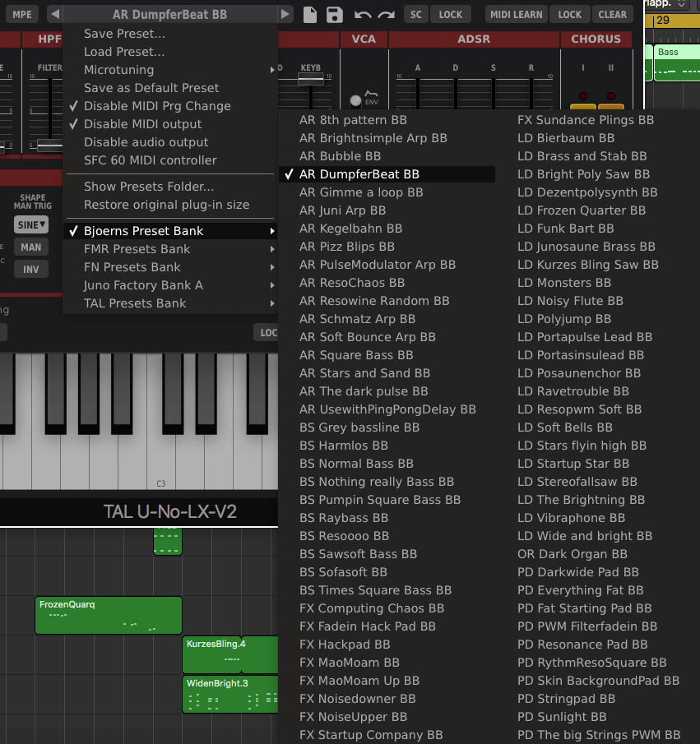Viewport: 700px width, 744px height.
Task: Click the CLEAR button
Action: click(x=612, y=14)
